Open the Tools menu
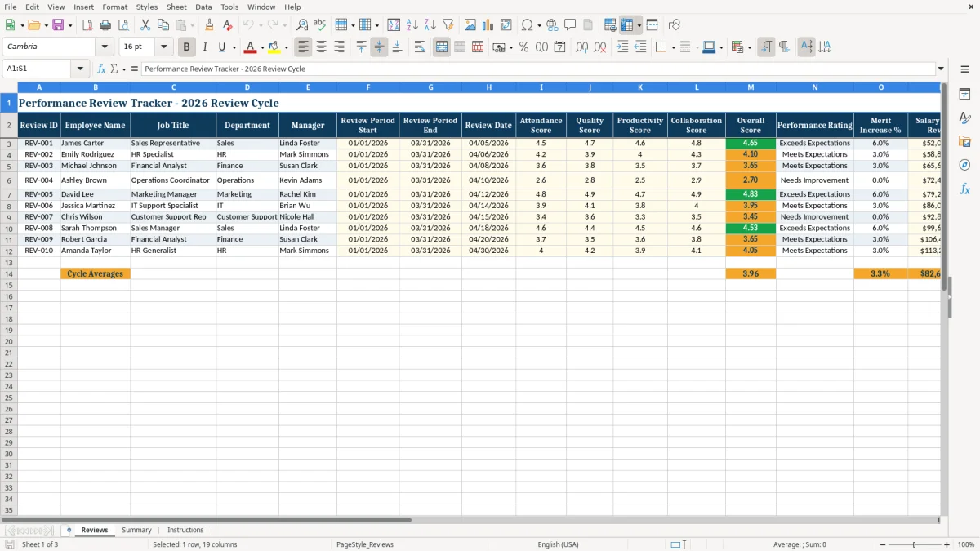980x551 pixels. coord(229,7)
